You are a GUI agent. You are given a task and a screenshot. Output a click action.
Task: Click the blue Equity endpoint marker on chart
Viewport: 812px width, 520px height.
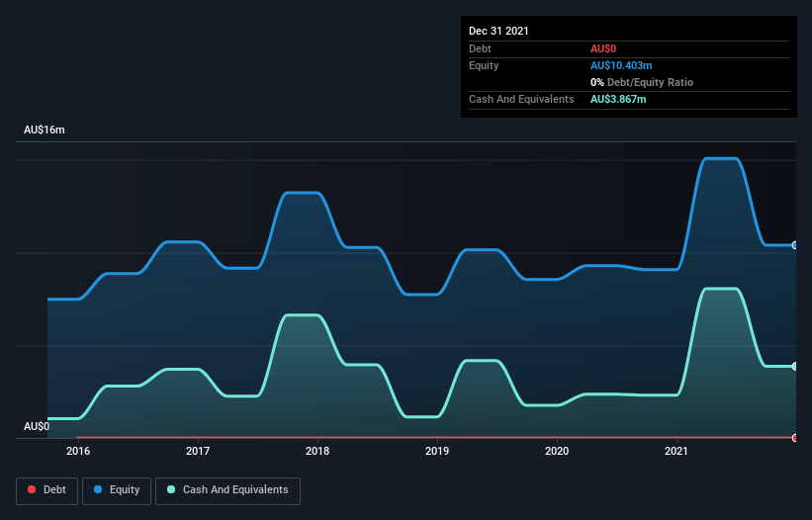(795, 245)
